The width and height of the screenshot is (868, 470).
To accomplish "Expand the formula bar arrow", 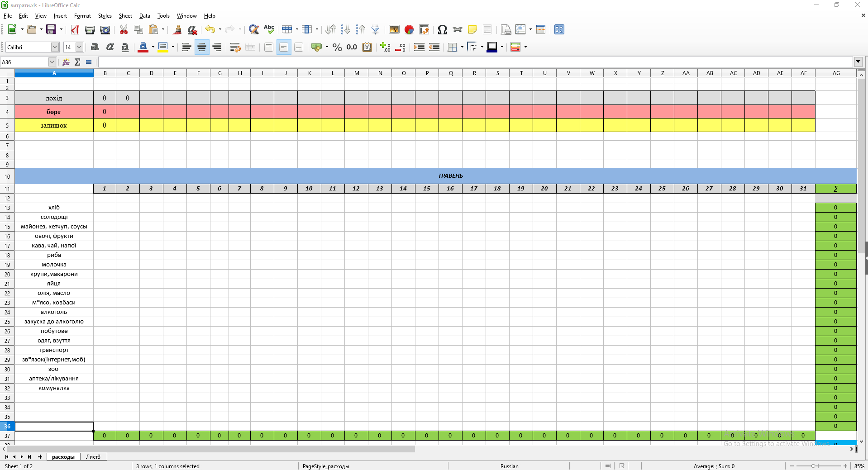I will [858, 62].
